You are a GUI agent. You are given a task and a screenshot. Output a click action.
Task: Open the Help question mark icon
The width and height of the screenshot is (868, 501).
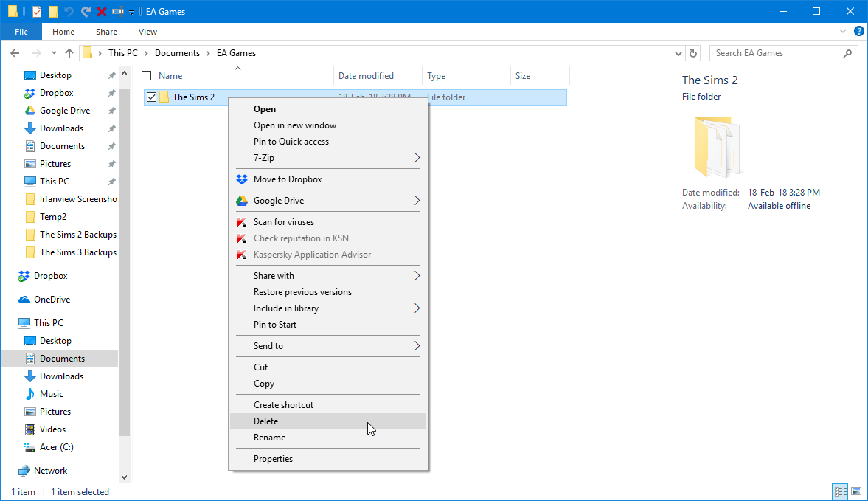pyautogui.click(x=859, y=32)
